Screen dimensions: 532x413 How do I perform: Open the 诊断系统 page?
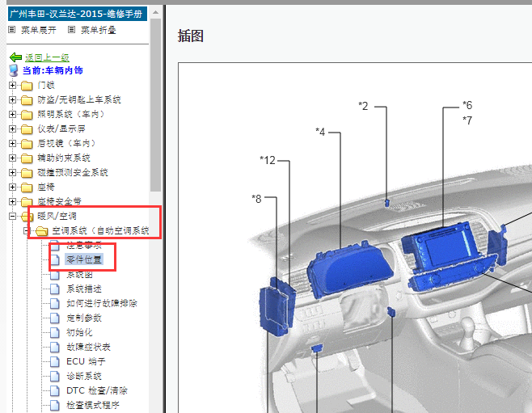pos(84,377)
